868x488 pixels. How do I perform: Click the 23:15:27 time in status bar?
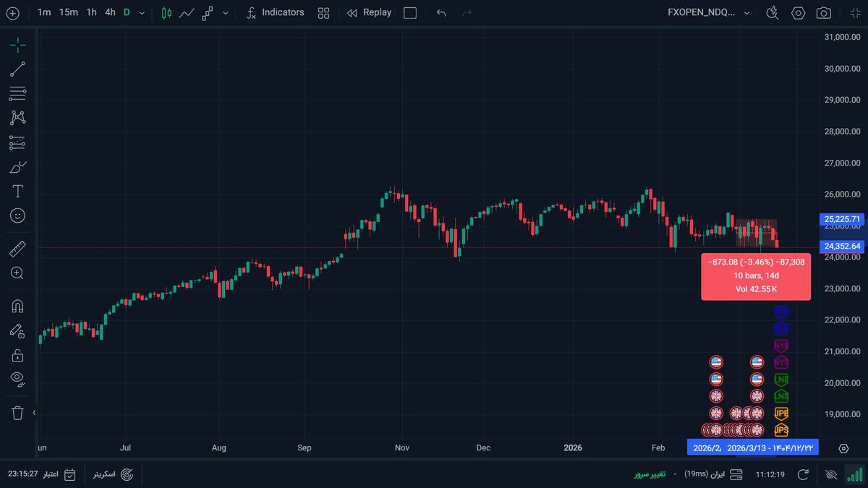point(23,474)
